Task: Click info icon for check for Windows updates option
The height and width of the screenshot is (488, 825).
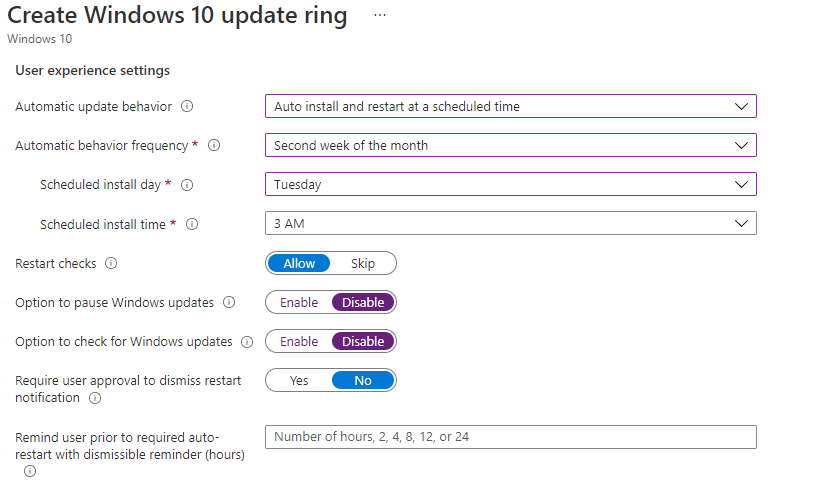Action: click(247, 342)
